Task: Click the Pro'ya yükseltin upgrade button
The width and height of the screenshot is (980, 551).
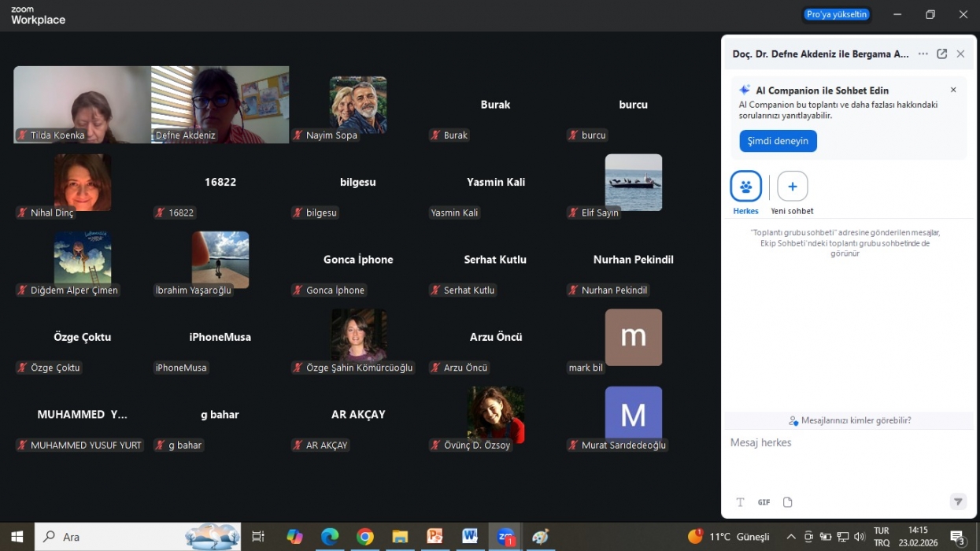Action: click(836, 14)
